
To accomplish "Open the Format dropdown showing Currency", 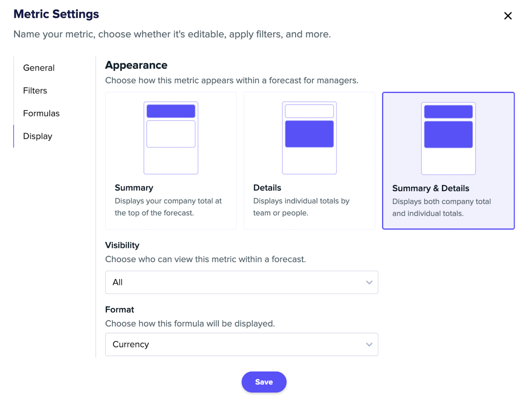I will (242, 344).
